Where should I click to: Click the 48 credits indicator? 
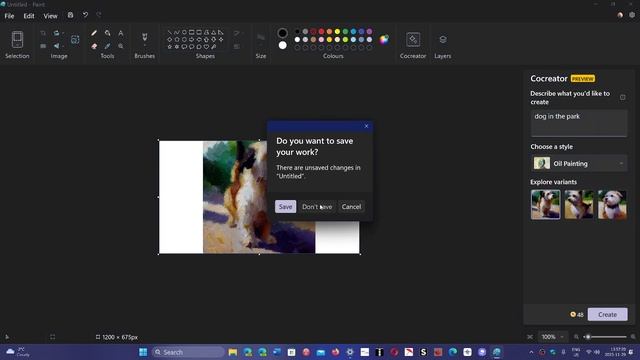(x=577, y=314)
